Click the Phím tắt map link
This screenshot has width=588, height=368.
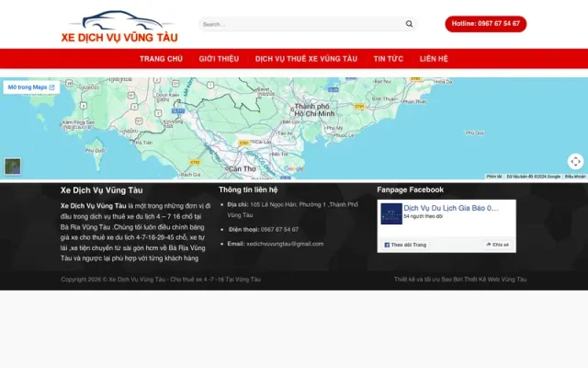coord(494,177)
